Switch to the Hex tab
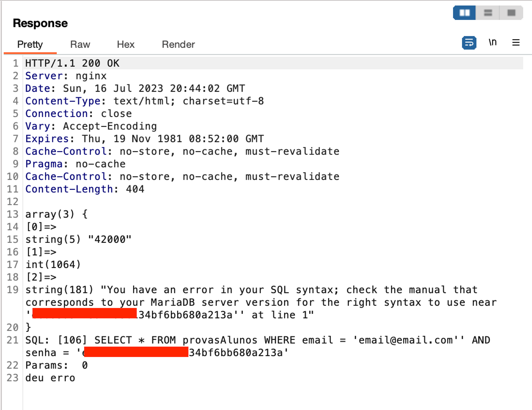 pos(126,44)
